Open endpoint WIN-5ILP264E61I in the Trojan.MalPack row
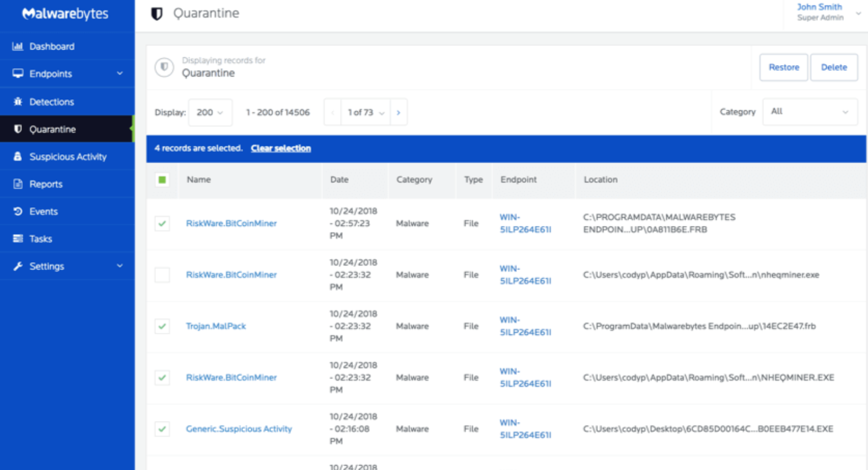Screen dimensions: 868x470 (x=525, y=326)
